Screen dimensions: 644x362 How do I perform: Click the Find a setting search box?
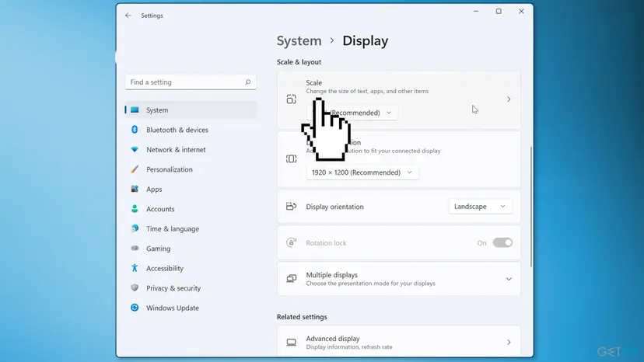pos(191,82)
